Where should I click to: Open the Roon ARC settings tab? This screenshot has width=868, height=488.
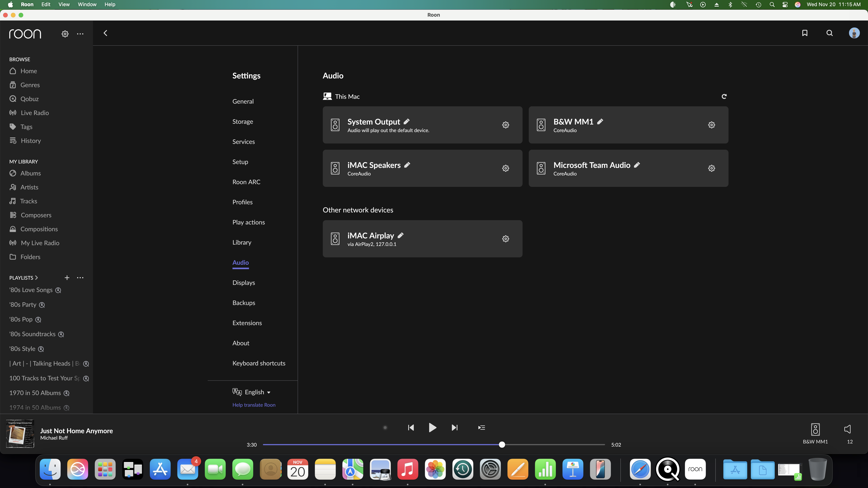(x=246, y=182)
